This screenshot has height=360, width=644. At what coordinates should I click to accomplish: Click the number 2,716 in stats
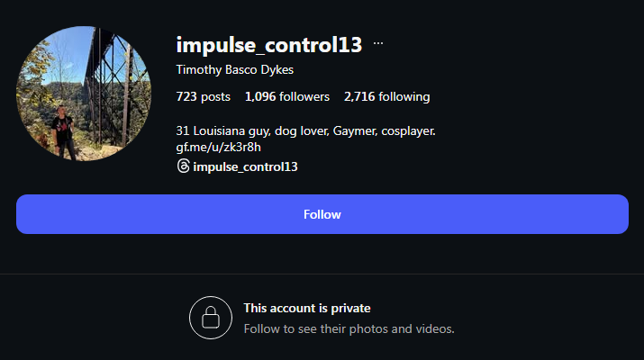pos(360,96)
